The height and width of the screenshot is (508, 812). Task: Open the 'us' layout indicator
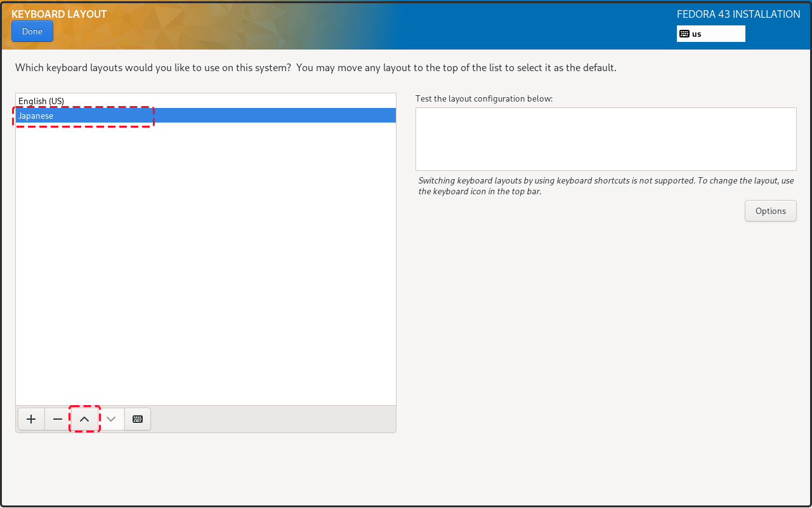coord(710,34)
